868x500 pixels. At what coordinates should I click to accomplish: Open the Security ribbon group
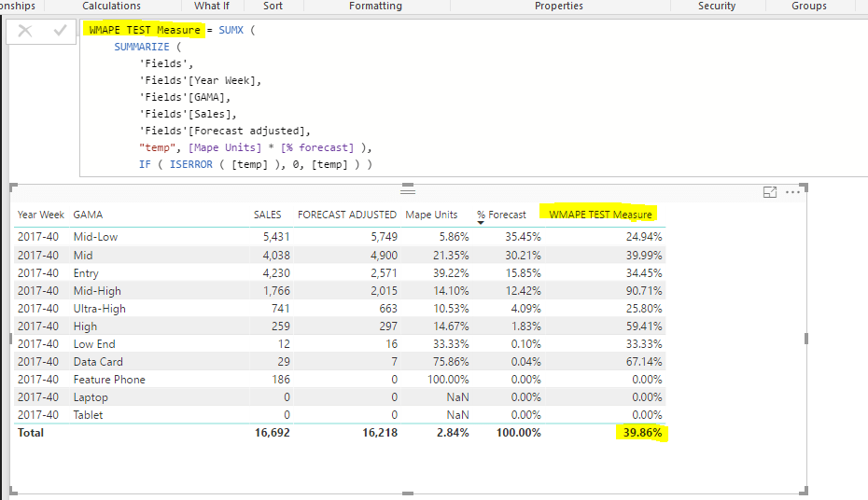tap(717, 7)
